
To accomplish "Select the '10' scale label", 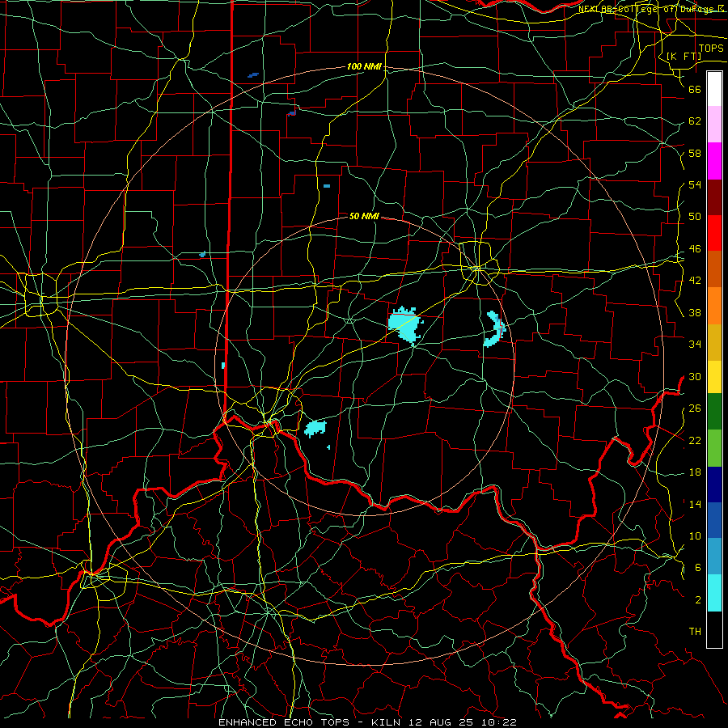I will pos(695,536).
